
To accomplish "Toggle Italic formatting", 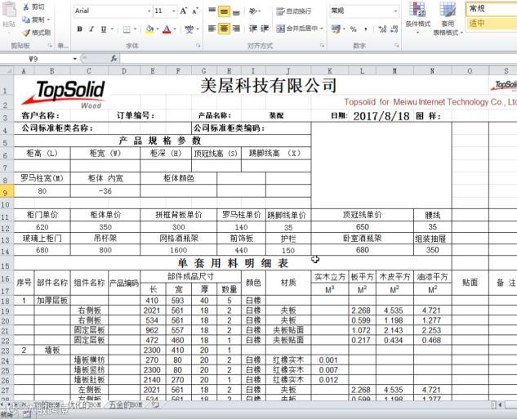I will (91, 29).
